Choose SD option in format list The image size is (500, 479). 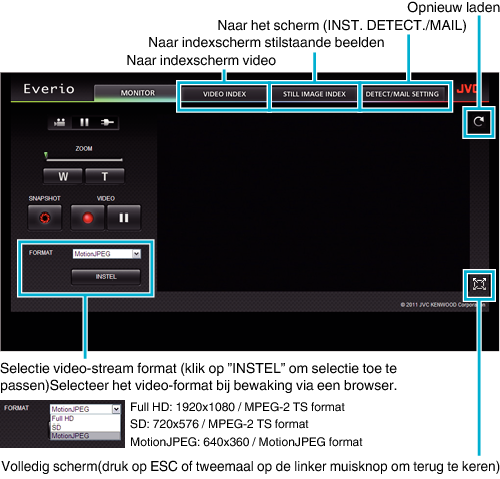[85, 427]
